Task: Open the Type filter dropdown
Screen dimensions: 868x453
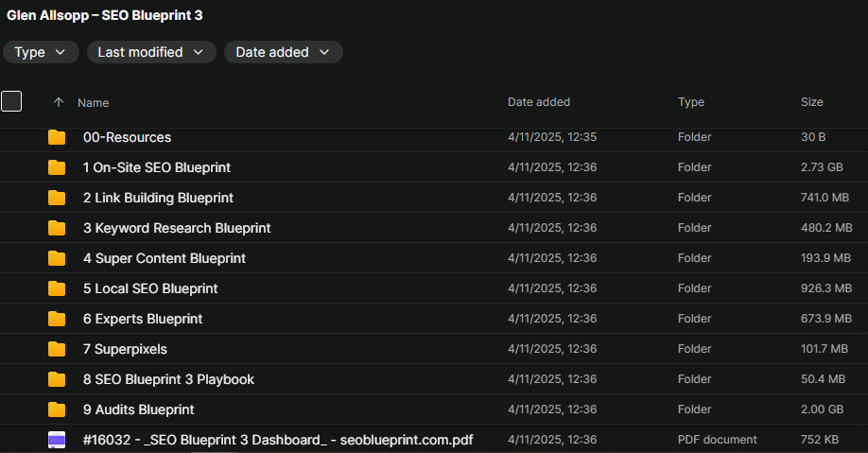Action: pyautogui.click(x=41, y=52)
